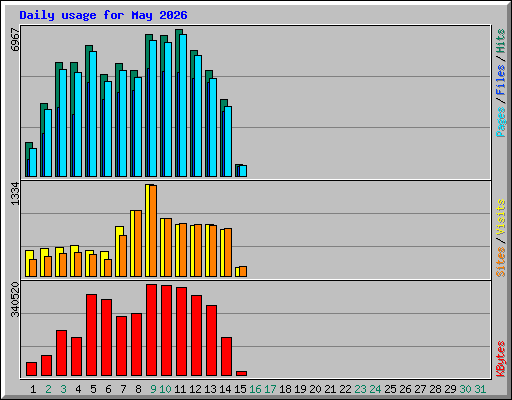Click the 'Visits' legend label

point(501,218)
